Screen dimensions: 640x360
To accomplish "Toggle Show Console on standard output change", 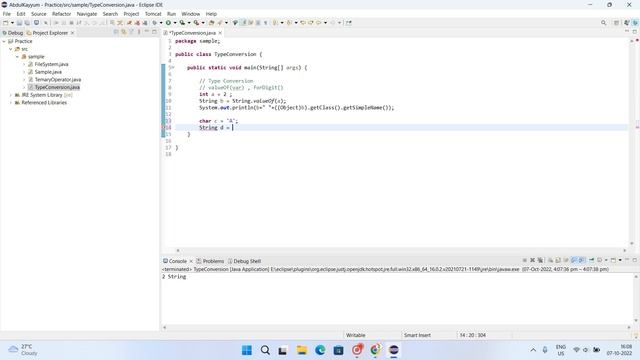I will [x=574, y=260].
